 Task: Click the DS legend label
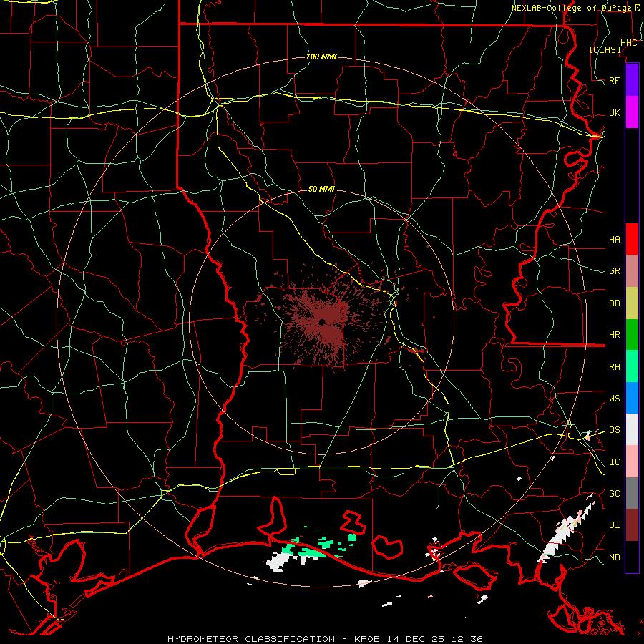pos(614,430)
